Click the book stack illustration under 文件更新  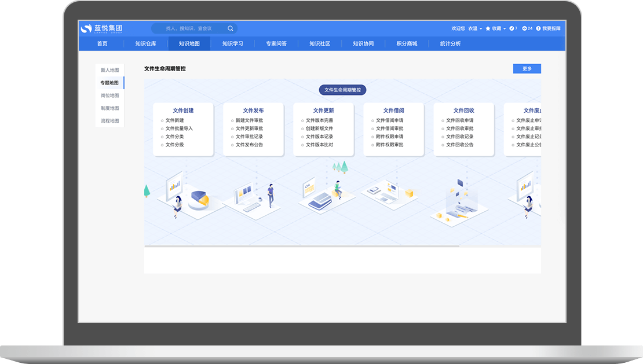319,201
